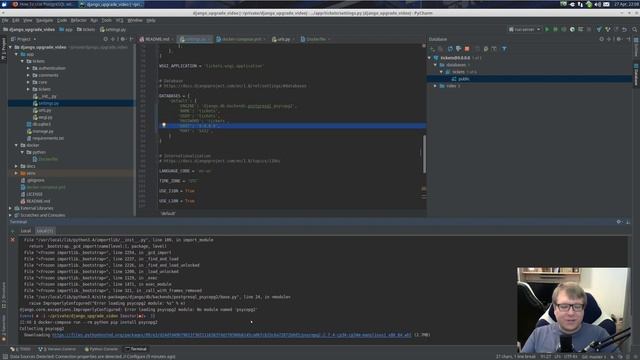This screenshot has width=640, height=360.
Task: Start debugging with the debug icon
Action: coord(555,29)
